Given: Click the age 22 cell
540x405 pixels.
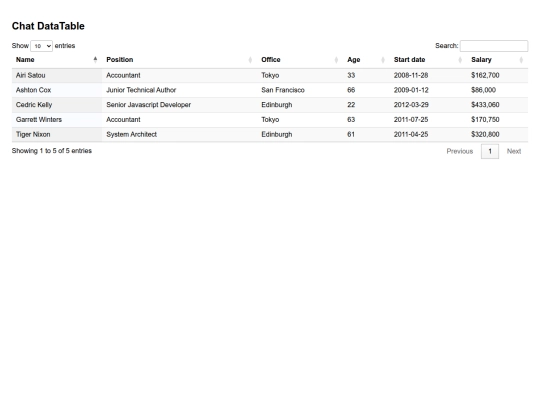Looking at the screenshot, I should [x=367, y=105].
